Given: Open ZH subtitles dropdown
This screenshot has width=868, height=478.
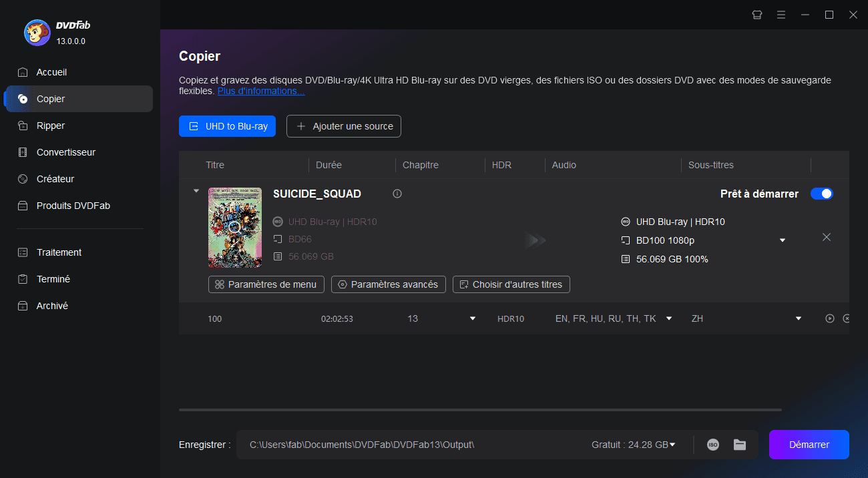Looking at the screenshot, I should tap(799, 318).
